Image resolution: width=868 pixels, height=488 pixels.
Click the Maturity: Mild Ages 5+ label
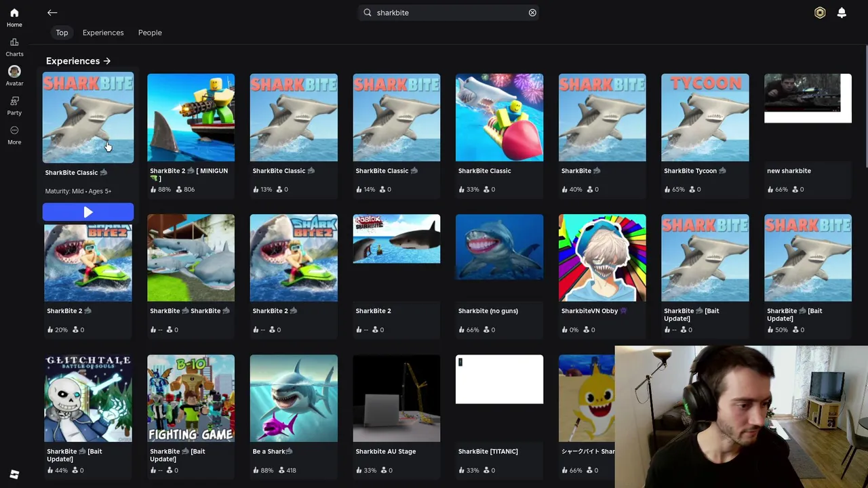click(x=78, y=191)
